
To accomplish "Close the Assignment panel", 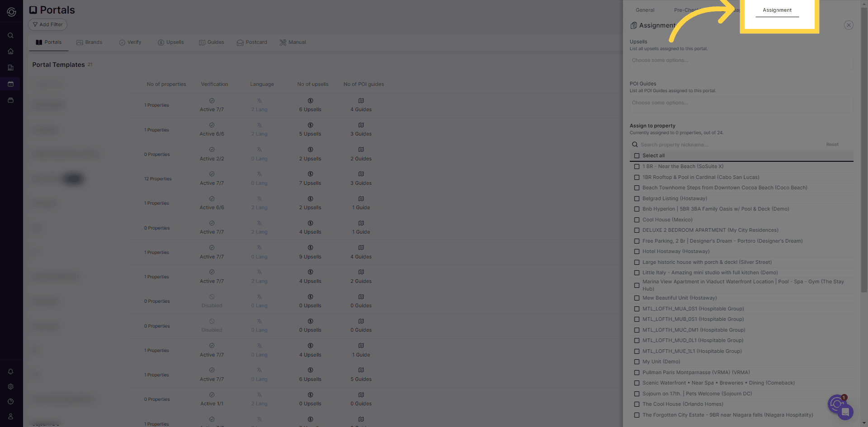I will click(849, 25).
